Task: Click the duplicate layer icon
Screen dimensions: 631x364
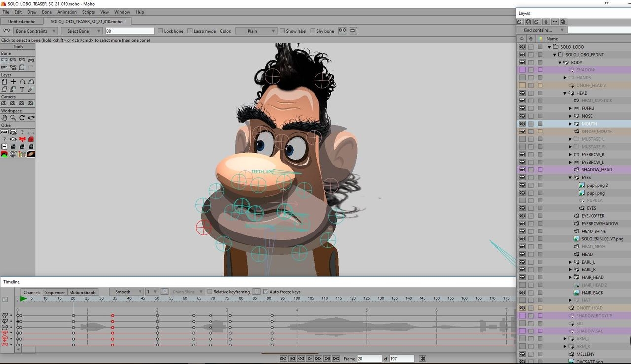Action: coord(528,22)
